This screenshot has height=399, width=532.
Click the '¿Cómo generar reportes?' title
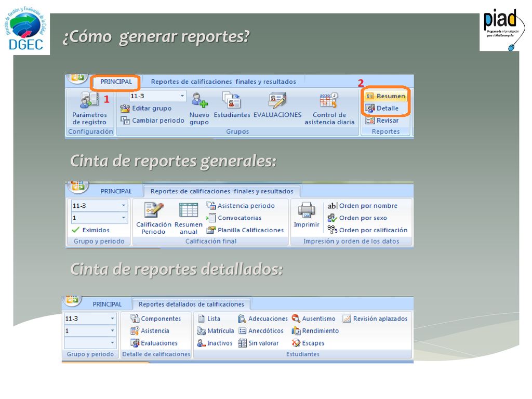point(156,37)
